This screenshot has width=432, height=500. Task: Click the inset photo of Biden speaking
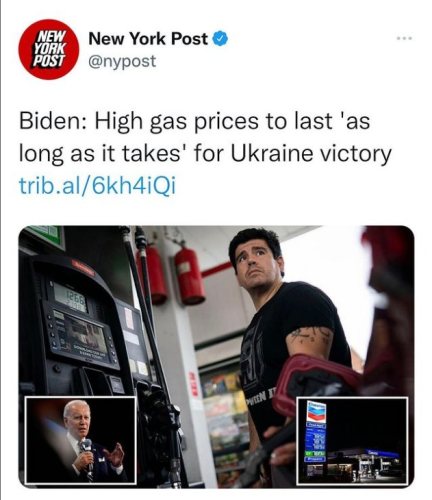pyautogui.click(x=81, y=440)
